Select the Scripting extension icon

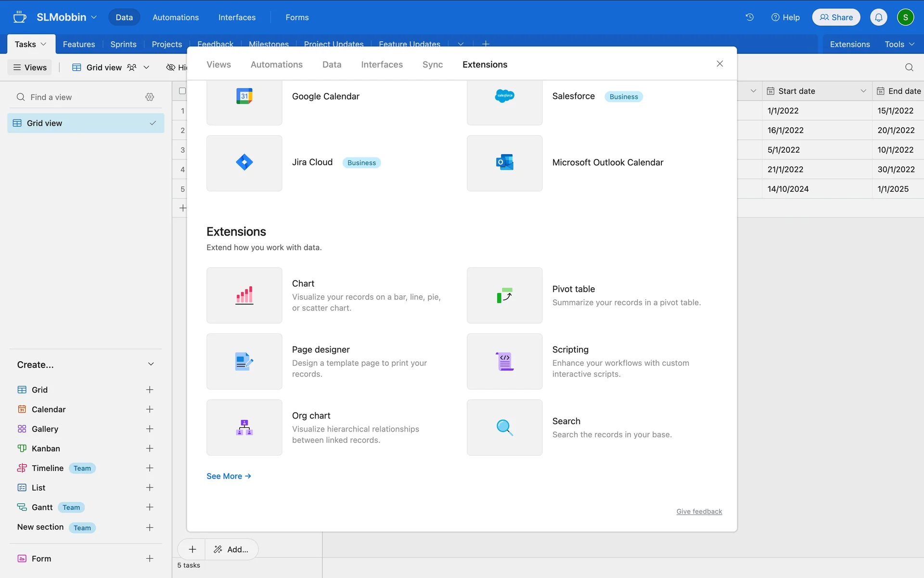coord(504,361)
